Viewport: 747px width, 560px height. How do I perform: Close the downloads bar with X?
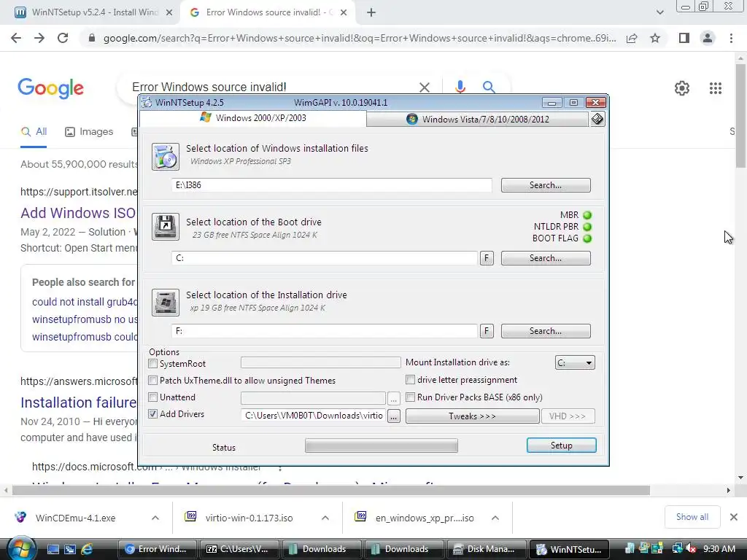tap(734, 517)
